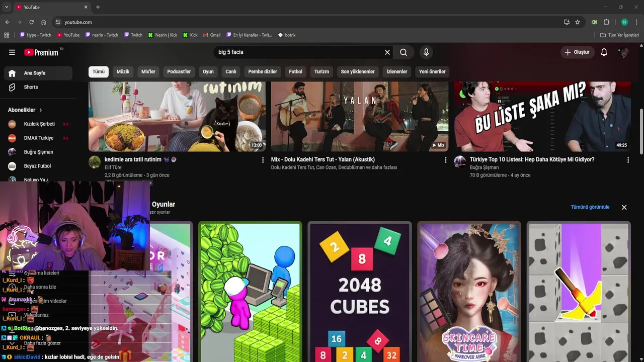Open Kızılcık Şerbeti subscription
Viewport: 644px width, 362px height.
[38, 124]
